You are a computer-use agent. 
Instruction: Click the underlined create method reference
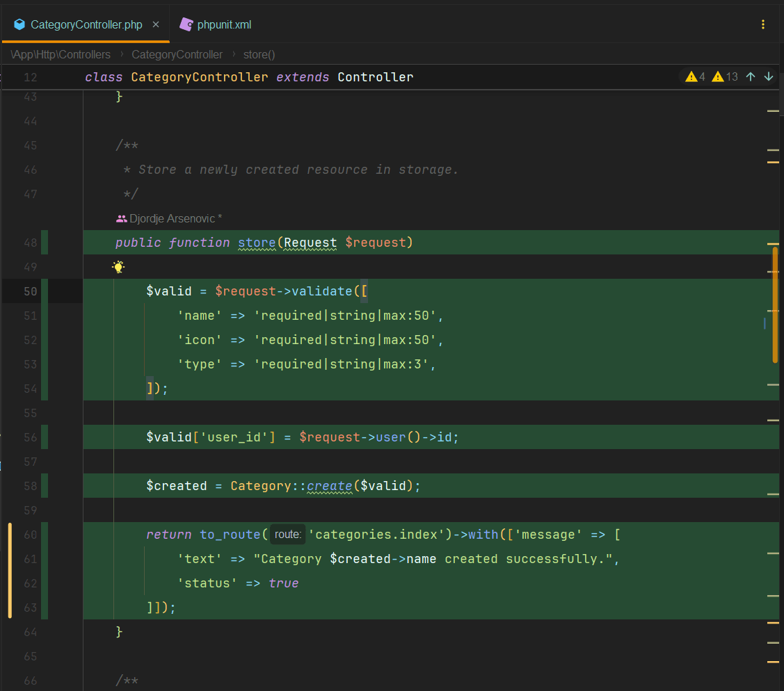[331, 485]
